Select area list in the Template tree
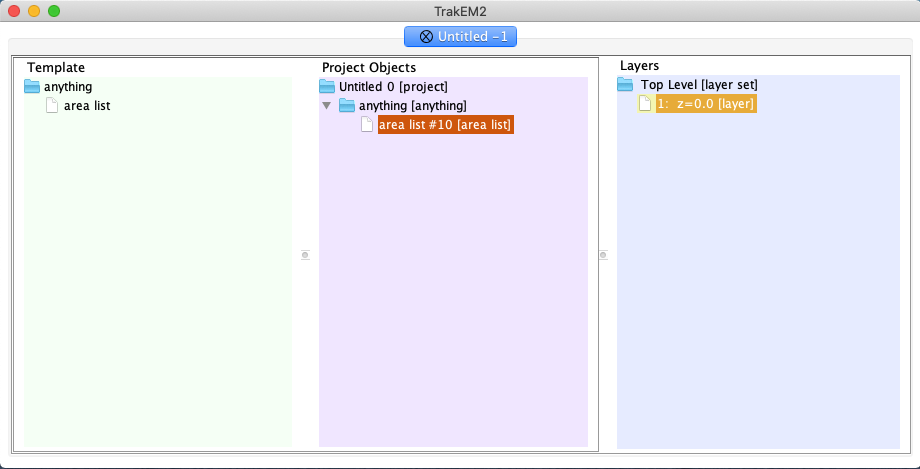920x469 pixels. click(87, 105)
